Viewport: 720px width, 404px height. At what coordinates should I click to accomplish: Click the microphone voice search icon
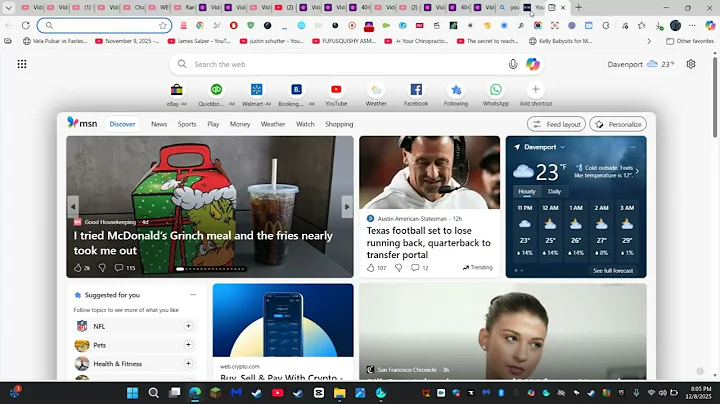point(513,64)
